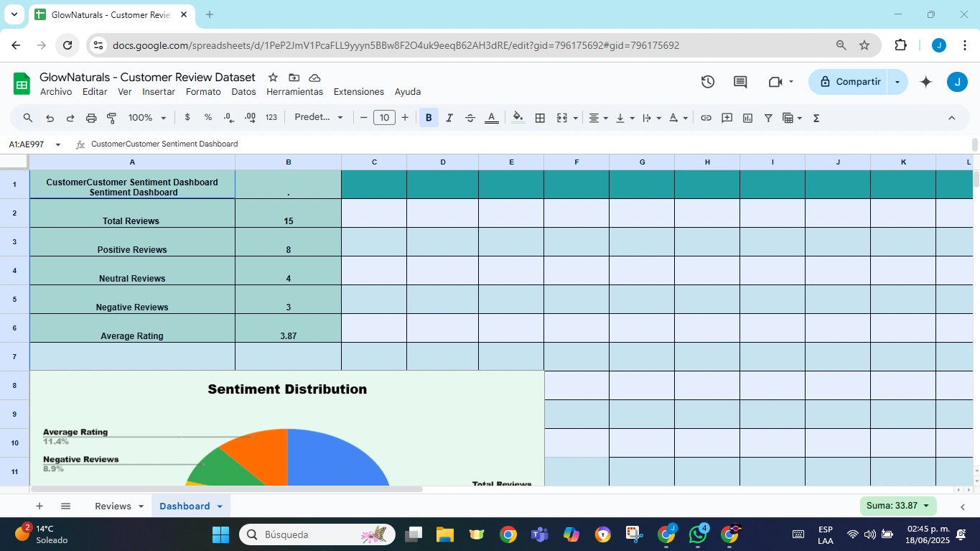Collapse the menus with the chevron
Image resolution: width=980 pixels, height=551 pixels.
point(952,118)
